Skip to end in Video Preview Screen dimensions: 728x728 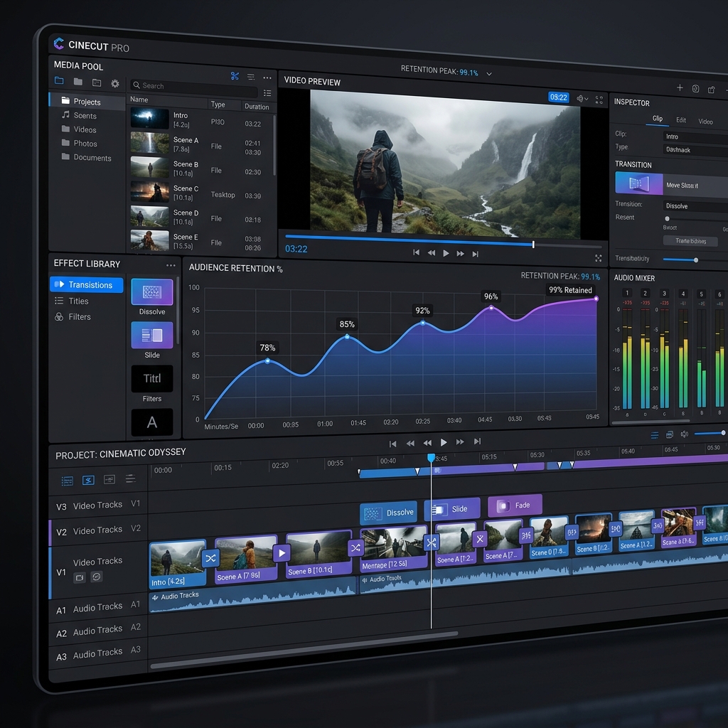tap(475, 254)
